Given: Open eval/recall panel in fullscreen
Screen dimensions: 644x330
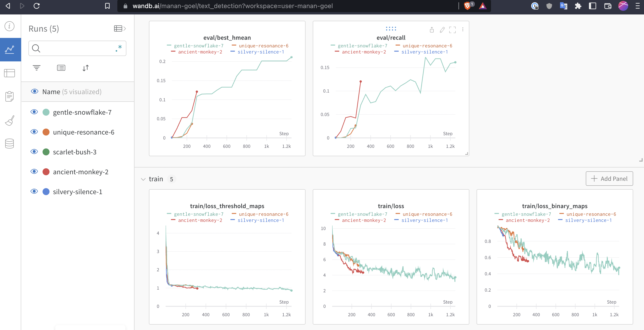Looking at the screenshot, I should 452,30.
